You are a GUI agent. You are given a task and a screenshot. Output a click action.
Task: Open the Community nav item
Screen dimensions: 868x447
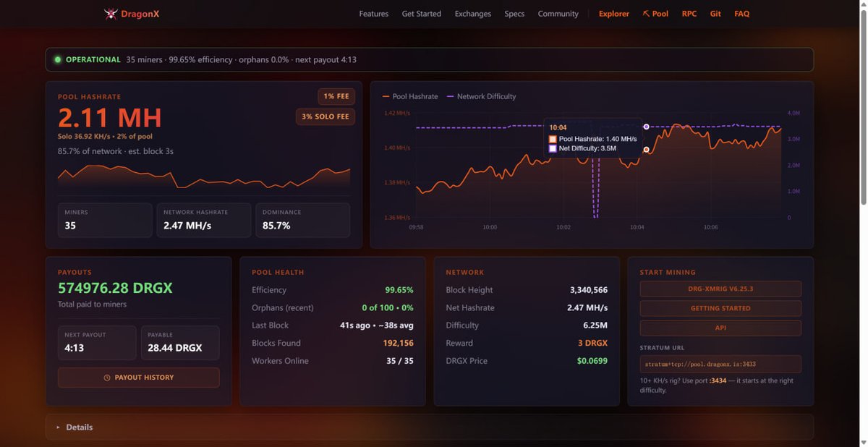[x=558, y=14]
